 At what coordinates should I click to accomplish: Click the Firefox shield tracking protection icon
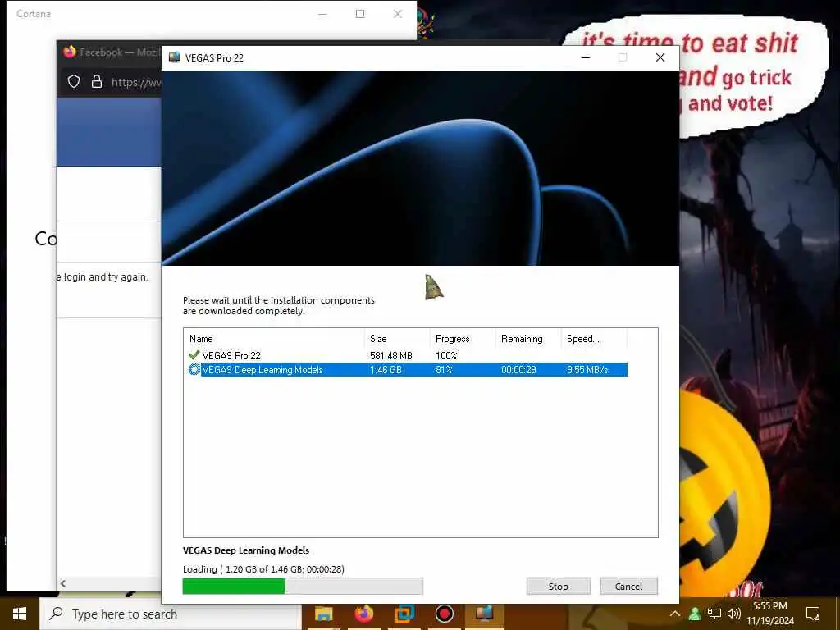click(74, 81)
